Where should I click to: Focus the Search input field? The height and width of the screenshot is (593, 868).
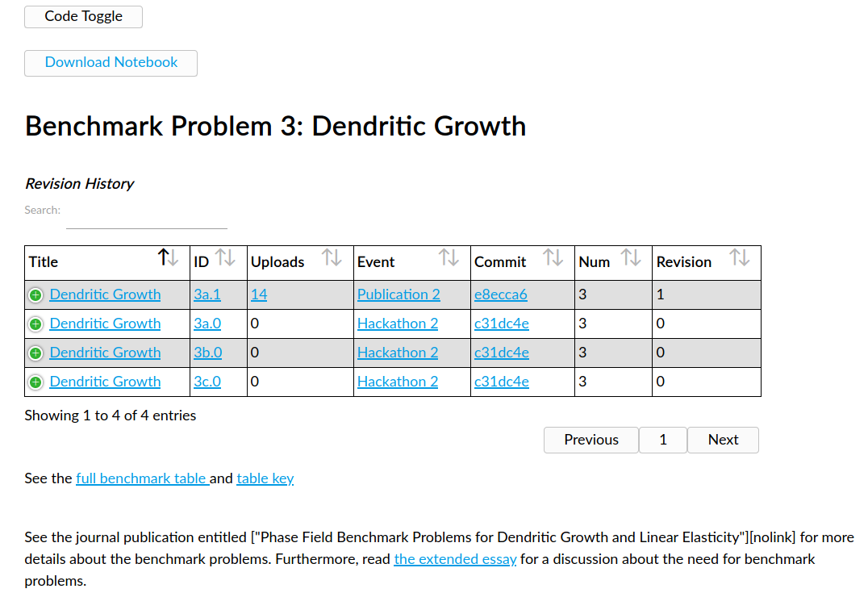click(x=147, y=218)
